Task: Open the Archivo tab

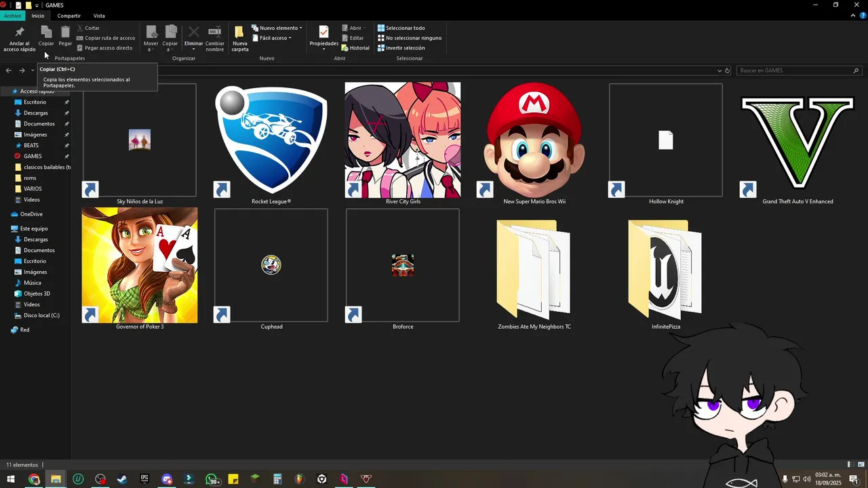Action: coord(12,16)
